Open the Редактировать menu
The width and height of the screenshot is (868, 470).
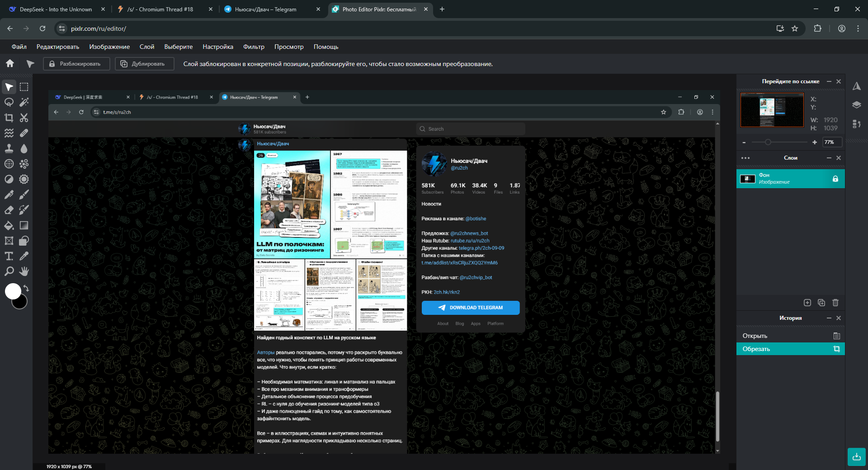click(x=58, y=47)
